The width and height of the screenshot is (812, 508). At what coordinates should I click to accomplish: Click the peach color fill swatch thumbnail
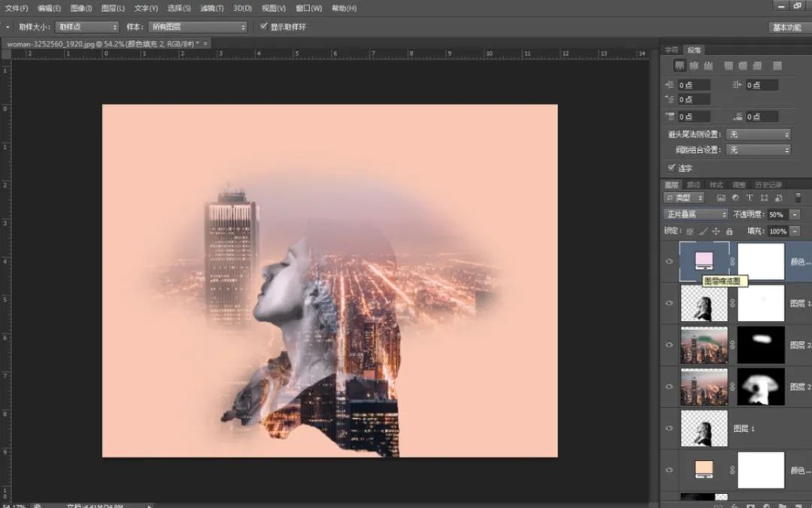pos(704,469)
